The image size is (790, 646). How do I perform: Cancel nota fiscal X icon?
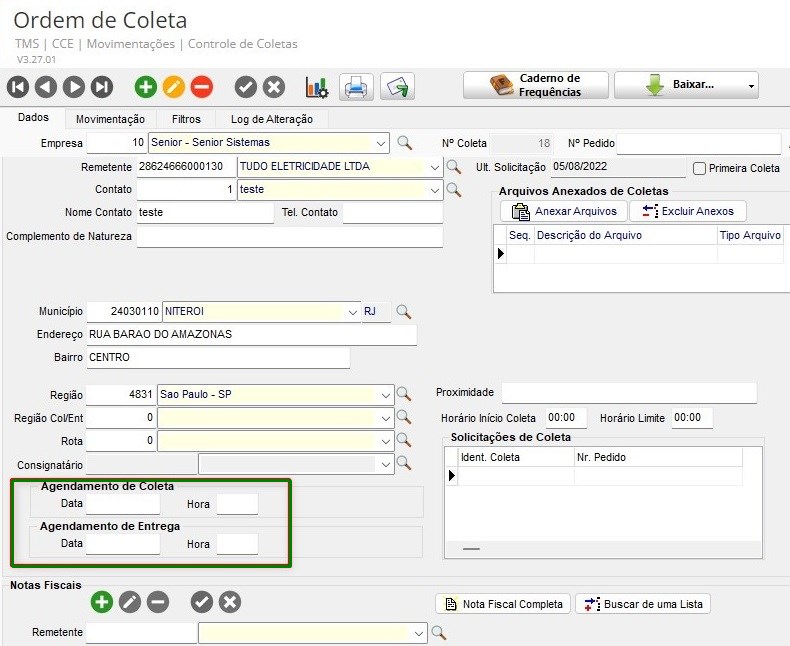(230, 602)
